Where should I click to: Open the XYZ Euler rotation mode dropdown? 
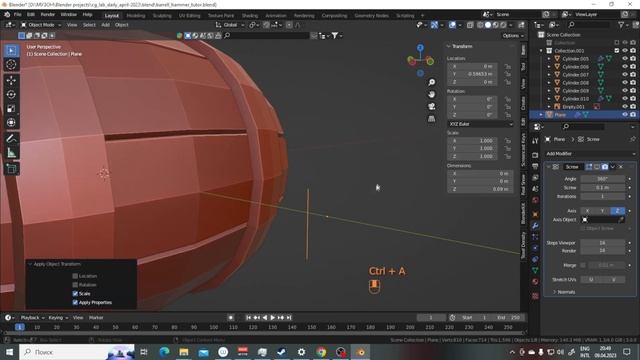pos(480,124)
